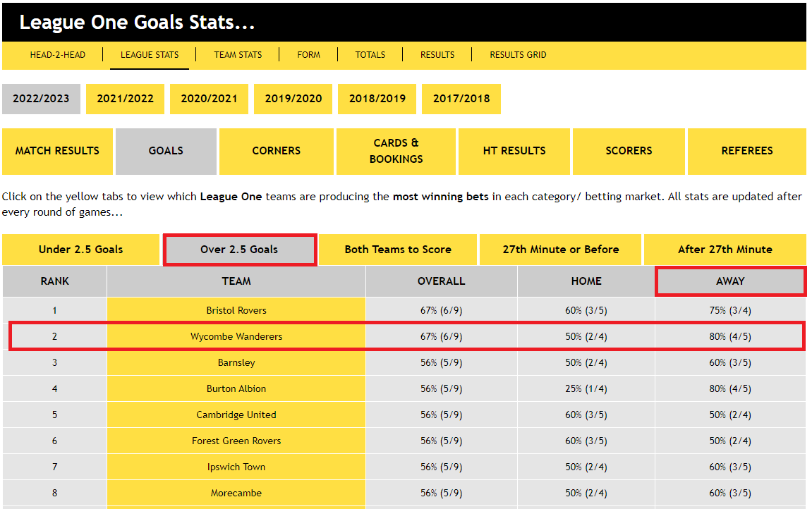Open the Ipswich Town team link
This screenshot has height=509, width=812.
pyautogui.click(x=236, y=467)
